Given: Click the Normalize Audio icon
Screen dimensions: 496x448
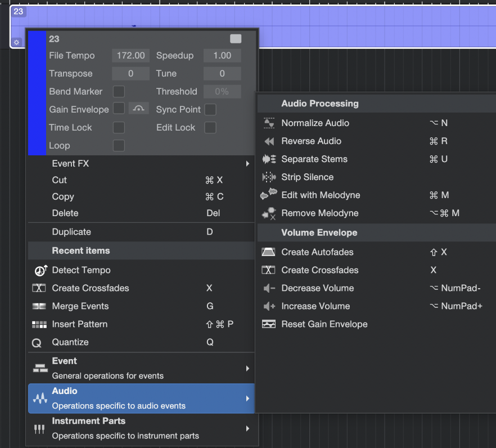Looking at the screenshot, I should pyautogui.click(x=269, y=123).
